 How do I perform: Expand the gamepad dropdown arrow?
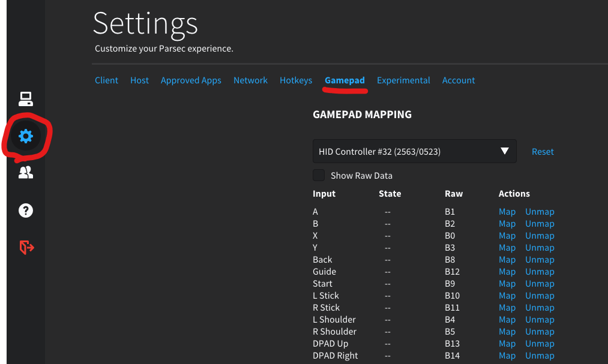click(505, 151)
